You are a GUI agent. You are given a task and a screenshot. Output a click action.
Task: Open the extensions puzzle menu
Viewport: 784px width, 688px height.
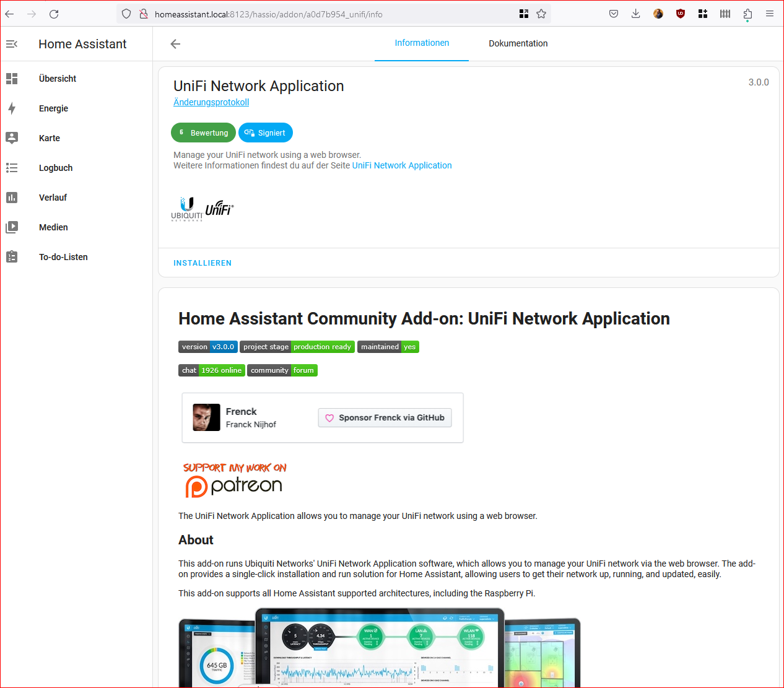coord(747,14)
